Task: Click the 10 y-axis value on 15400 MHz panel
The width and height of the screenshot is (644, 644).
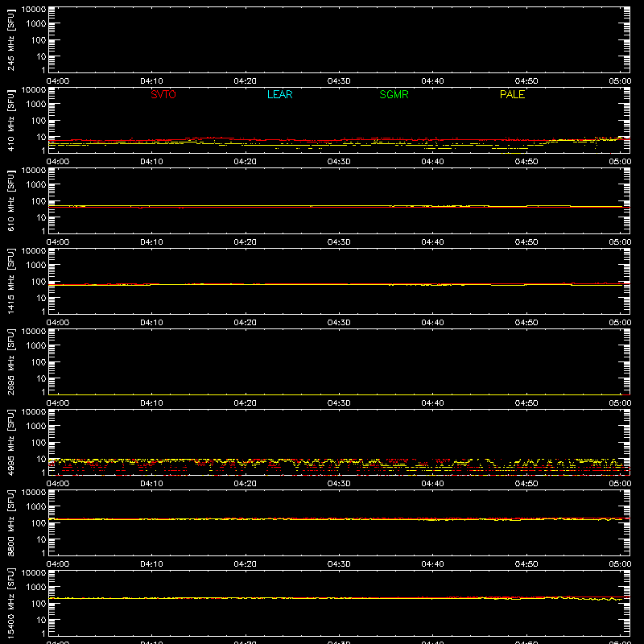Action: coord(41,620)
